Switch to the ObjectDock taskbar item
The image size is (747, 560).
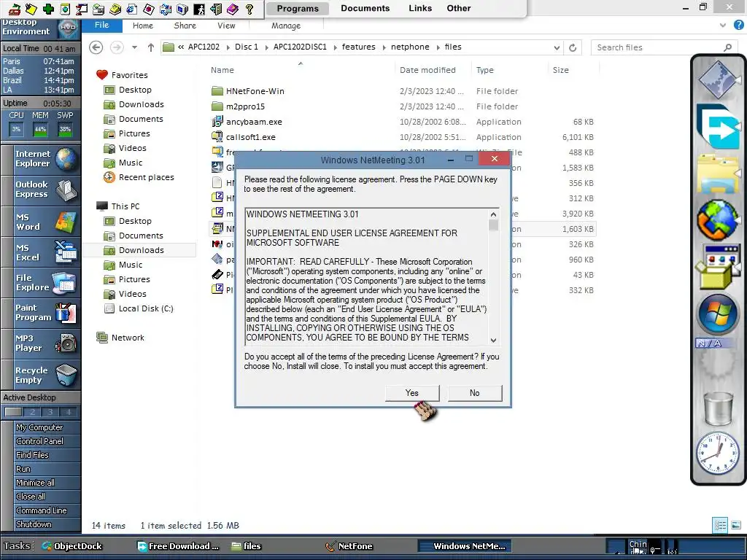71,546
